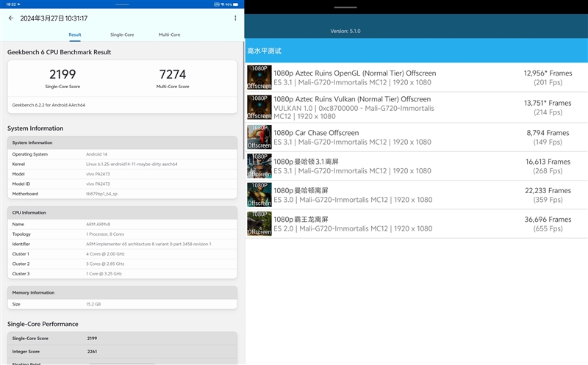Image resolution: width=588 pixels, height=365 pixels.
Task: Click the ES 3.0 曼哈顿离屏 test thumbnail
Action: point(259,195)
